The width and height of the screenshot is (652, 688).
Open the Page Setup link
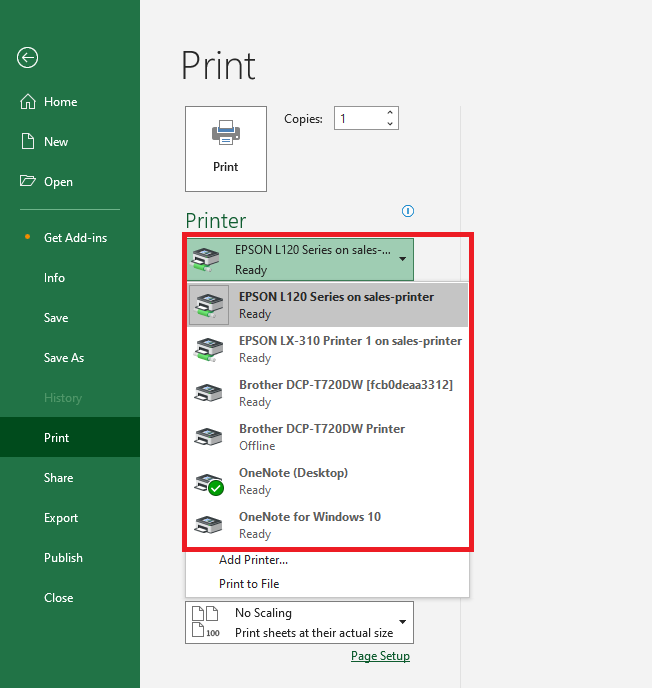380,656
